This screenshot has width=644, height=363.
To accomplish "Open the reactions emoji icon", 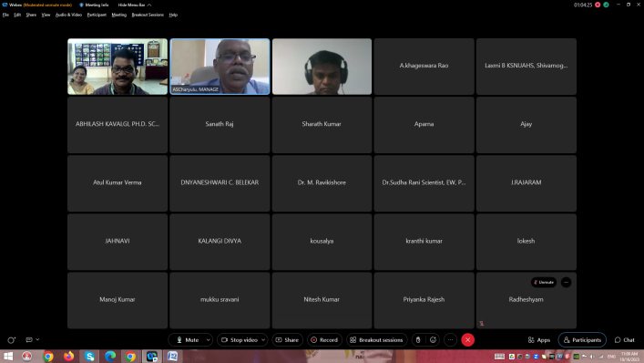I will [433, 340].
